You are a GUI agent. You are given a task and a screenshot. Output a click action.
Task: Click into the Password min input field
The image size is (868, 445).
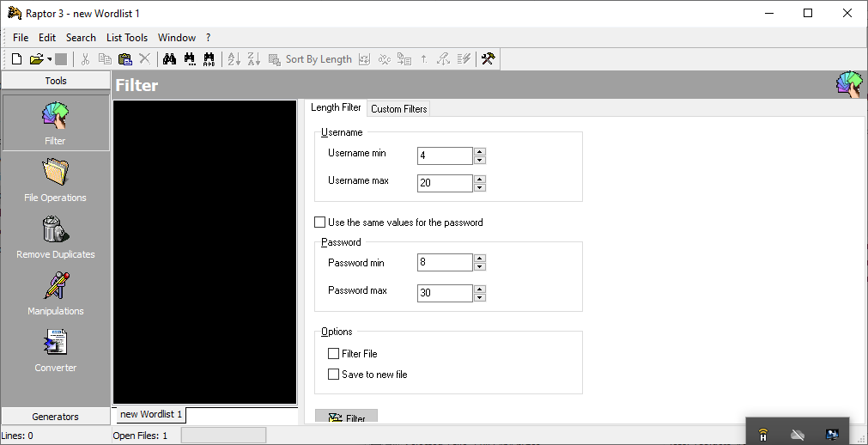445,263
